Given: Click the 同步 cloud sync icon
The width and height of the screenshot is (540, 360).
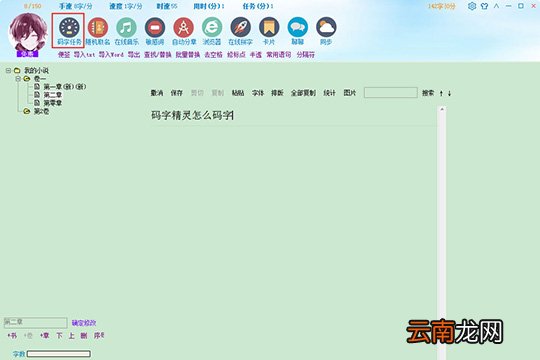Looking at the screenshot, I should [326, 27].
